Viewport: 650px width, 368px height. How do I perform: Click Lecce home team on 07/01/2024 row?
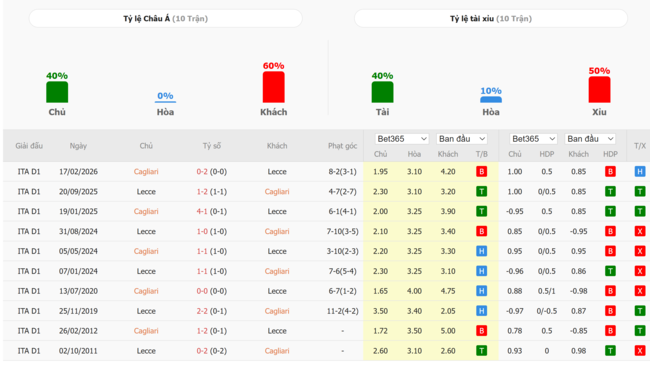(146, 271)
